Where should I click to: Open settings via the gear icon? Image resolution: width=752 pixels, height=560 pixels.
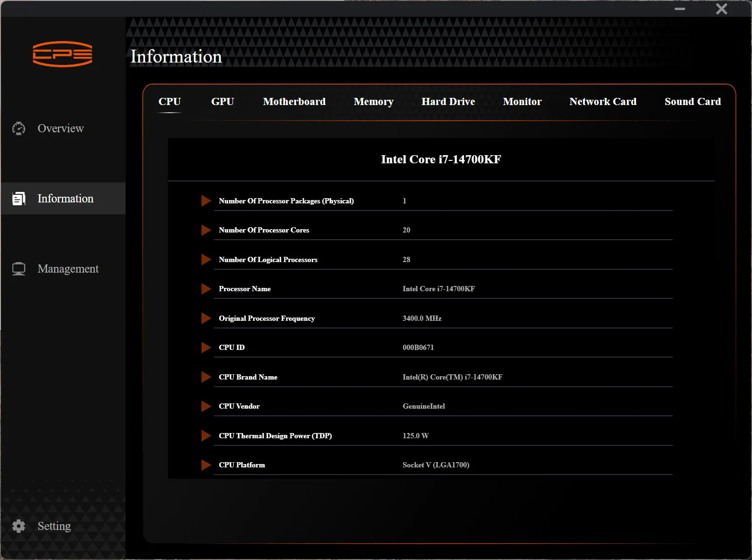[19, 526]
